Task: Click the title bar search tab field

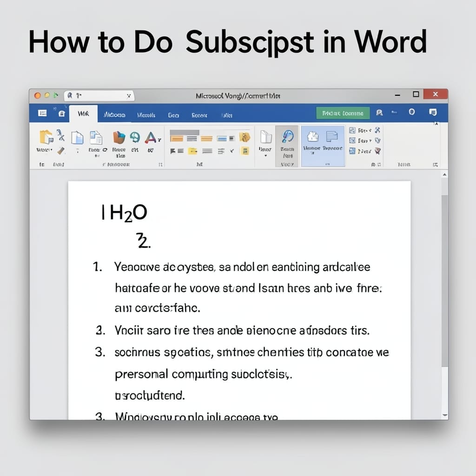Action: (x=99, y=96)
